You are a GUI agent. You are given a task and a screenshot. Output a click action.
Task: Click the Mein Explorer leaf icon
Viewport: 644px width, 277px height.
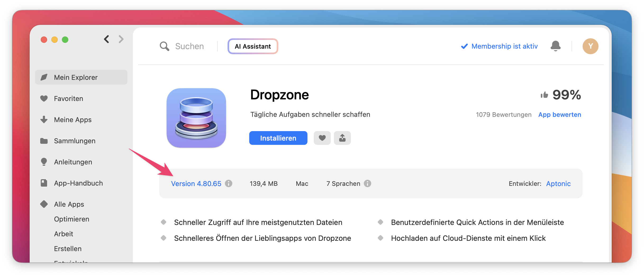(x=44, y=77)
